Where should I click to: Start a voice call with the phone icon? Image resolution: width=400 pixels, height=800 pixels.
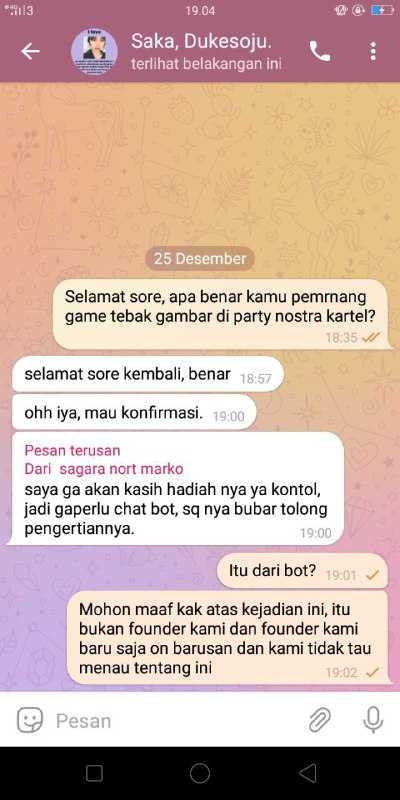[320, 52]
